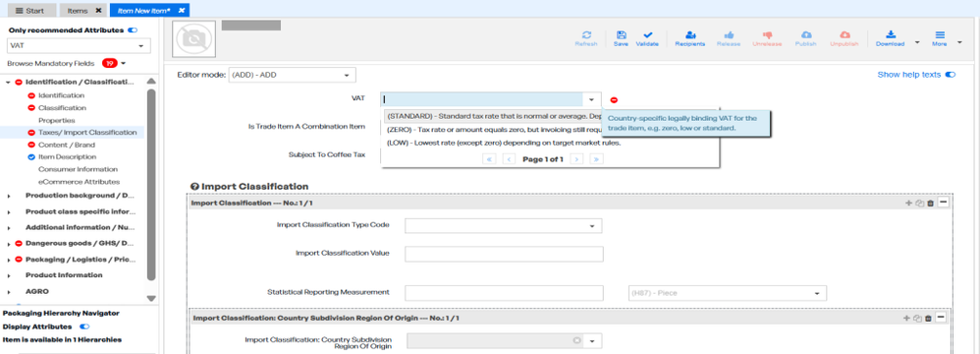Open the VAT value dropdown arrow

coord(591,99)
